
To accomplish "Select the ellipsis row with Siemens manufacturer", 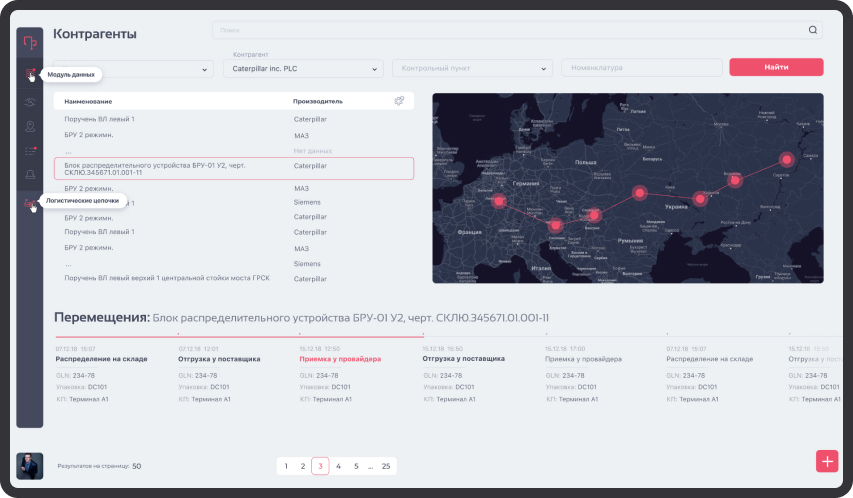I will pyautogui.click(x=234, y=264).
